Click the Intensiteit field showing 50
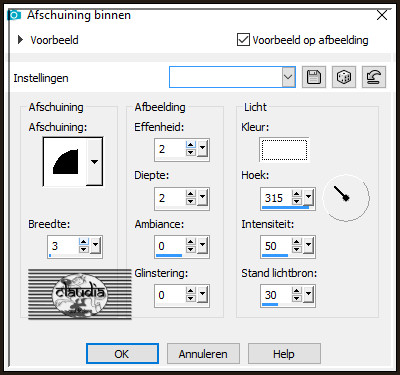 tap(277, 246)
